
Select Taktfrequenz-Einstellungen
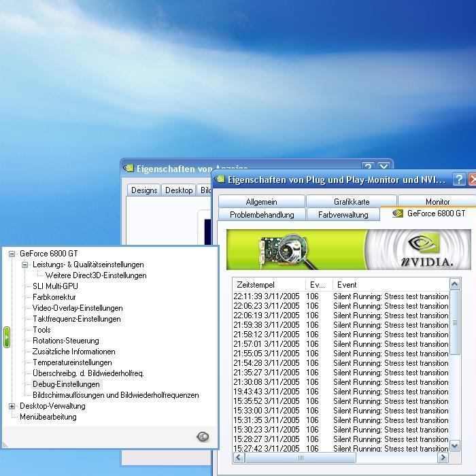click(x=76, y=319)
